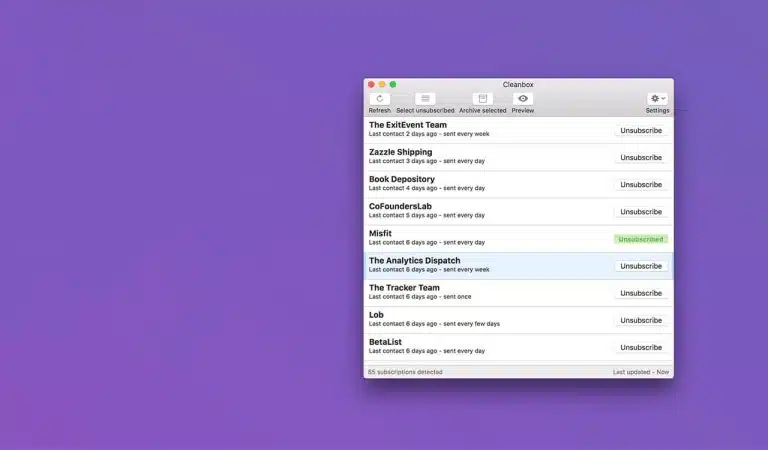Unsubscribe from The Analytics Dispatch

[x=641, y=266]
